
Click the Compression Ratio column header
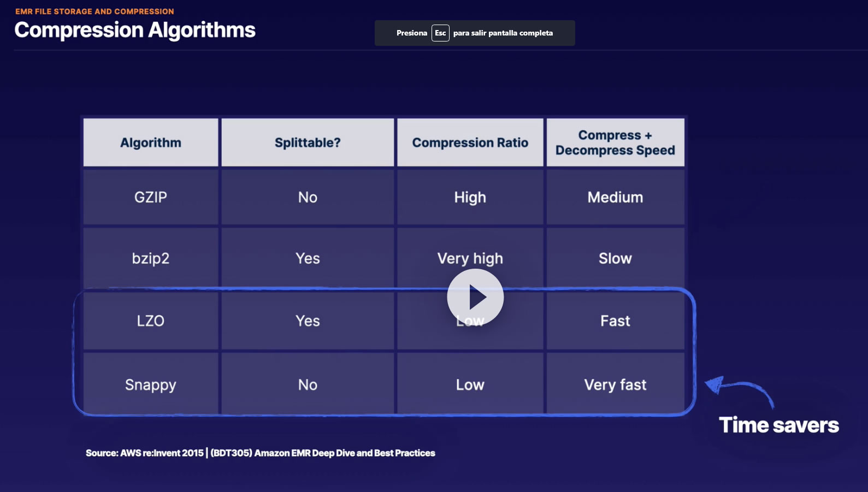[470, 143]
